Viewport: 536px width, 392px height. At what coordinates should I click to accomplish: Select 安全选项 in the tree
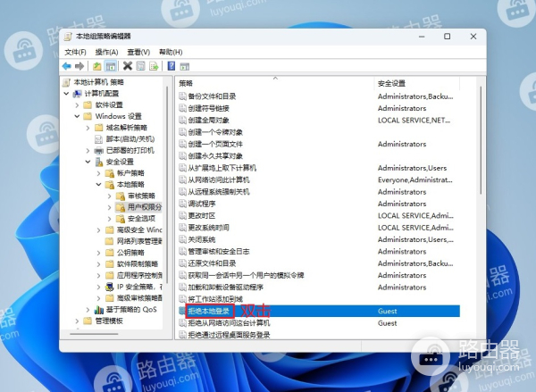coord(141,219)
